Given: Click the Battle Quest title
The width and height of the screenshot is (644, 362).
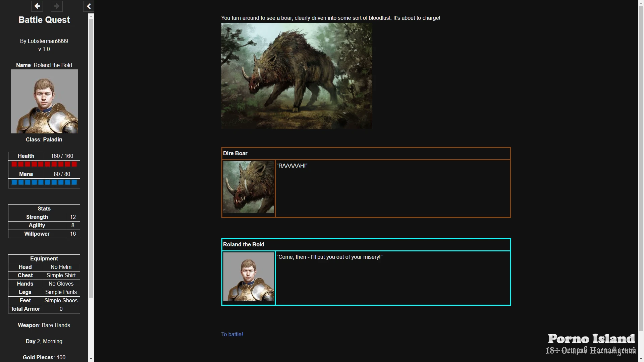Looking at the screenshot, I should [x=44, y=20].
